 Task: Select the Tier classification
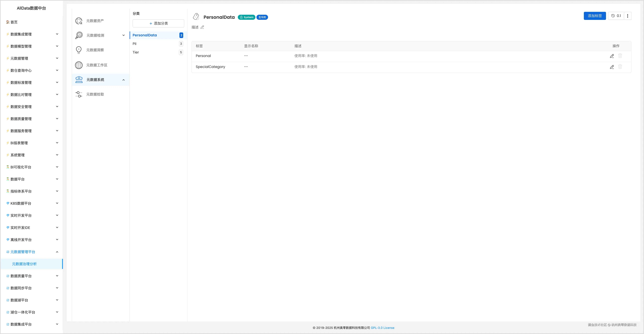[136, 52]
